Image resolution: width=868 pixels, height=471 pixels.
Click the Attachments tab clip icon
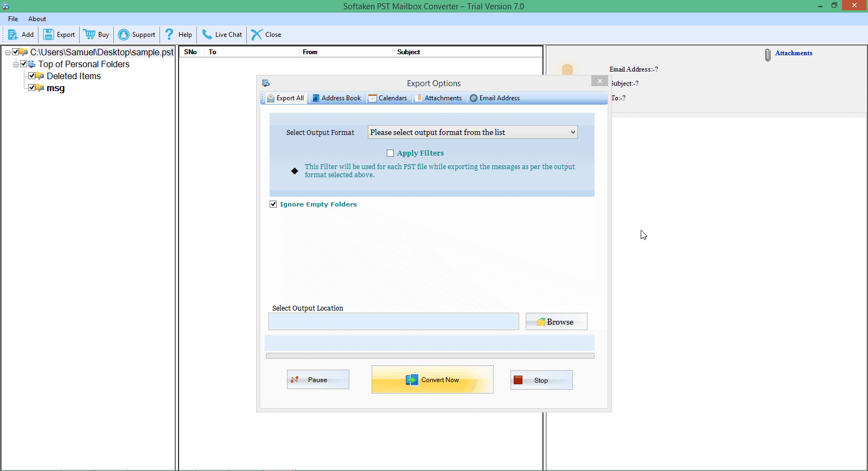(419, 98)
